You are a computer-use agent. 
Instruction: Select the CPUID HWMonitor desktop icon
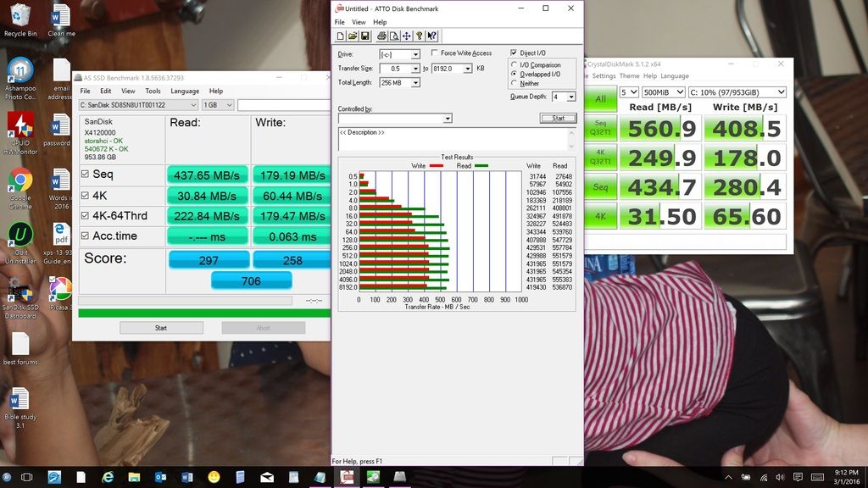(x=20, y=133)
